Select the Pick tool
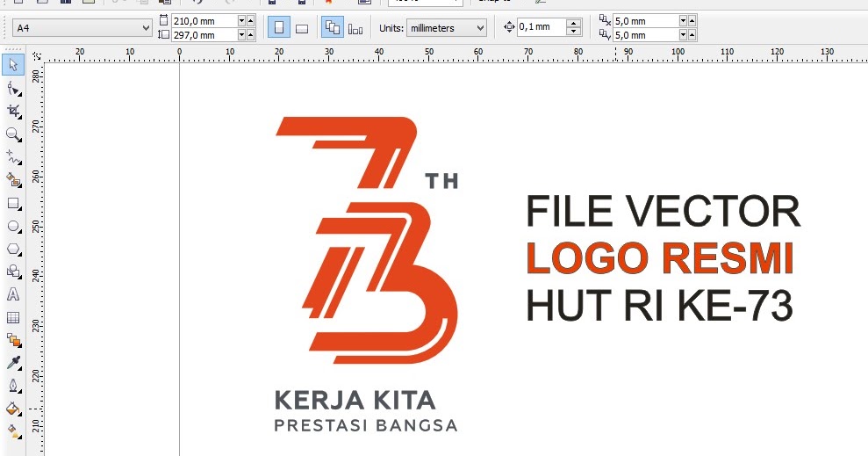This screenshot has height=456, width=868. pyautogui.click(x=13, y=65)
